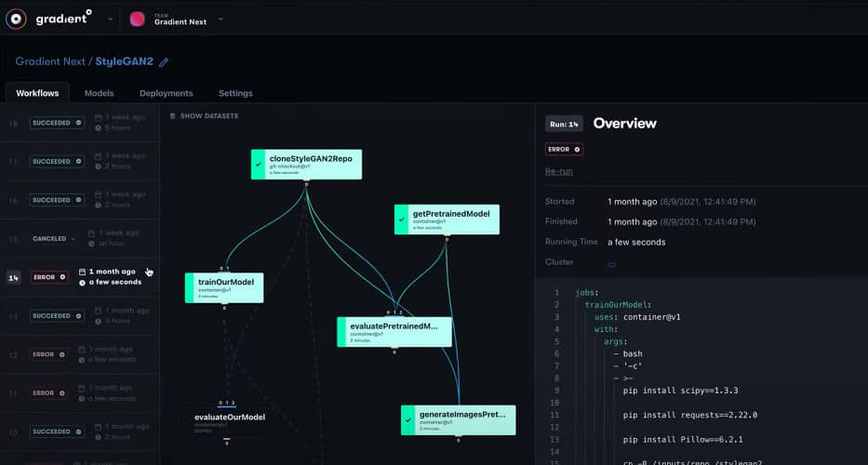Click the Run: 14 badge in the Overview
This screenshot has height=465, width=868.
564,124
